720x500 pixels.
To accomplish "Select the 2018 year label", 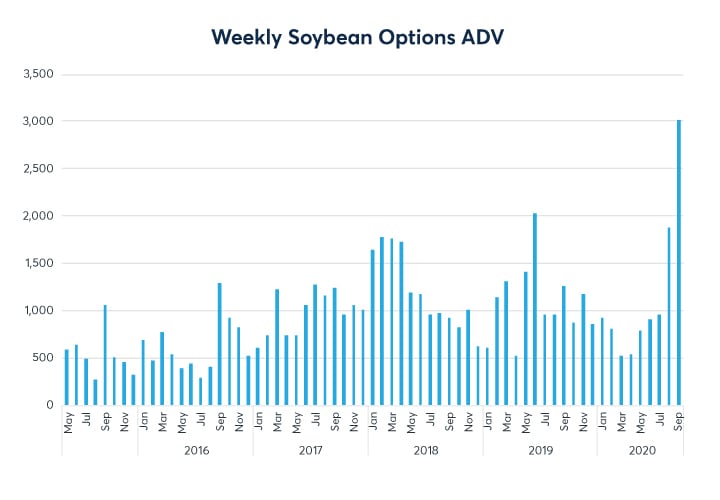I will click(x=426, y=450).
